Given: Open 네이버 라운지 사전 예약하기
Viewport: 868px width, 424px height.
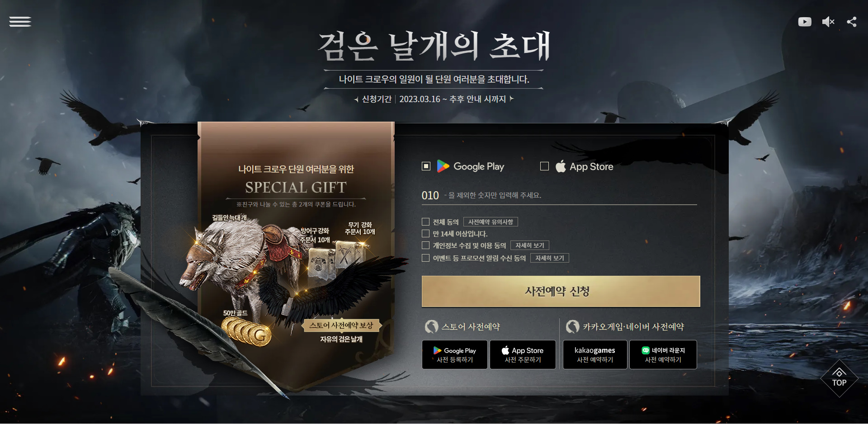Looking at the screenshot, I should click(x=663, y=355).
